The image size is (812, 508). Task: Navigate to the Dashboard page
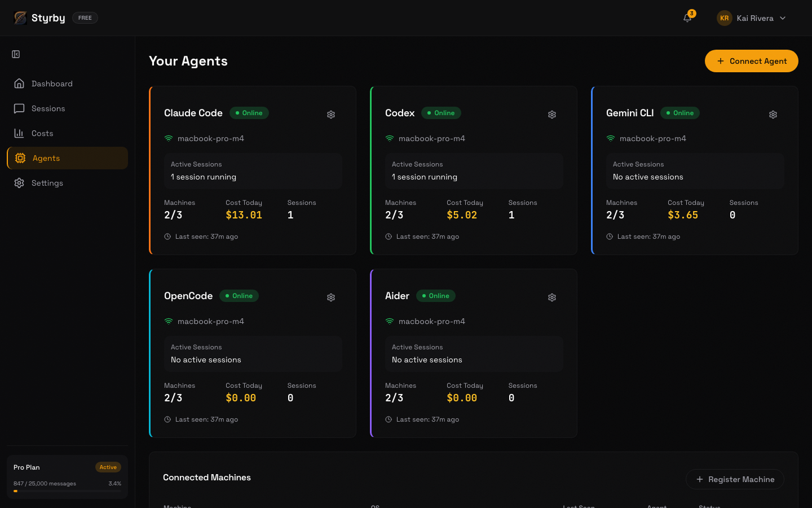pyautogui.click(x=52, y=84)
